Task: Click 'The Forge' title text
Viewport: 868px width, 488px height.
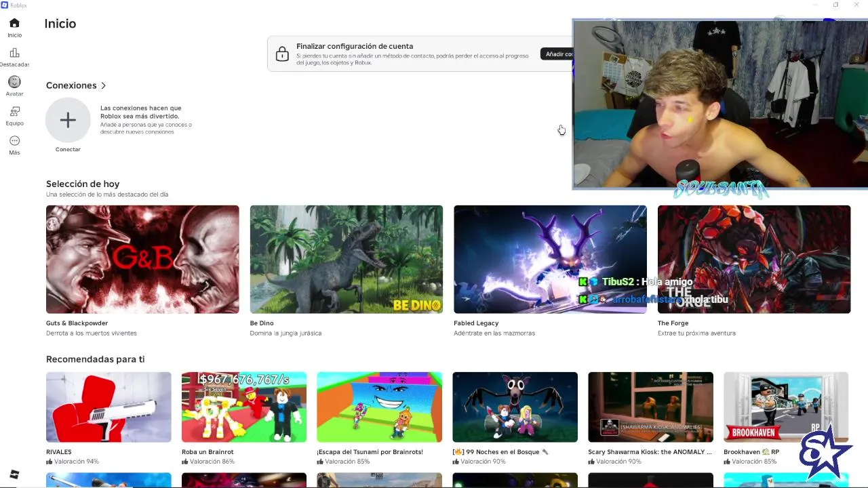Action: coord(673,323)
